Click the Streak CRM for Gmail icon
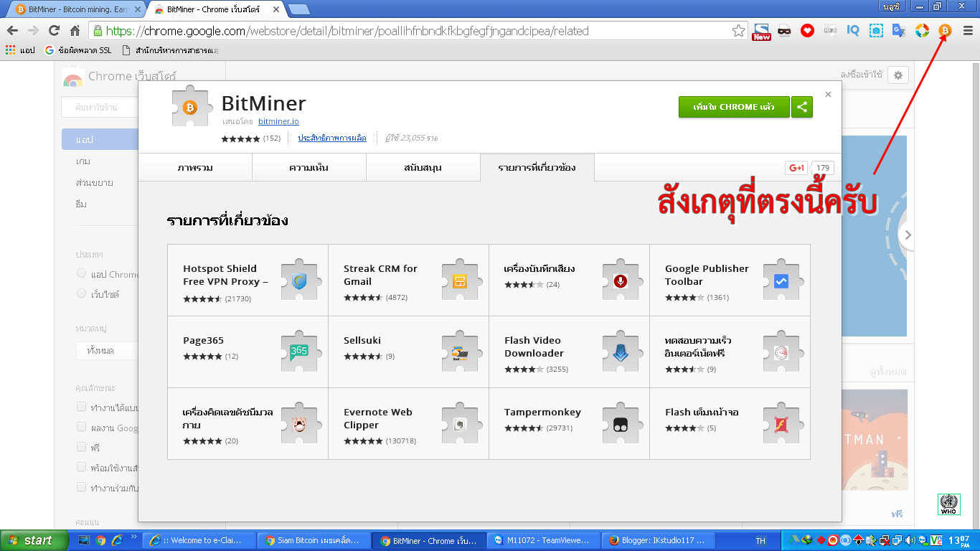 pos(460,281)
